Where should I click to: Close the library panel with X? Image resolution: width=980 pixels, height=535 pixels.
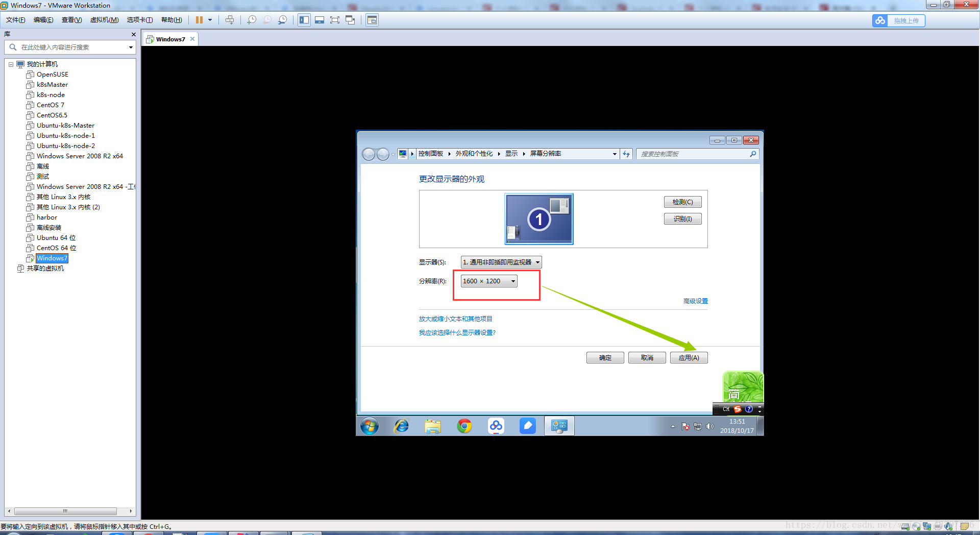tap(133, 34)
